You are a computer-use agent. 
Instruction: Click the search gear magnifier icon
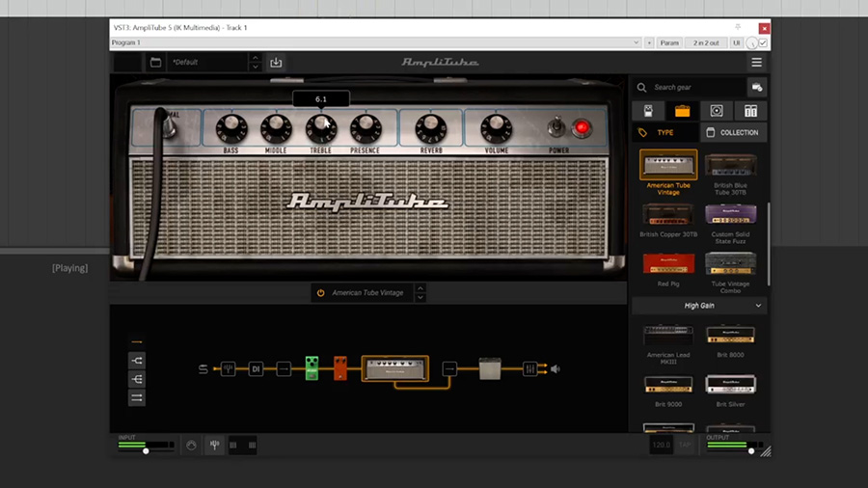pos(641,88)
